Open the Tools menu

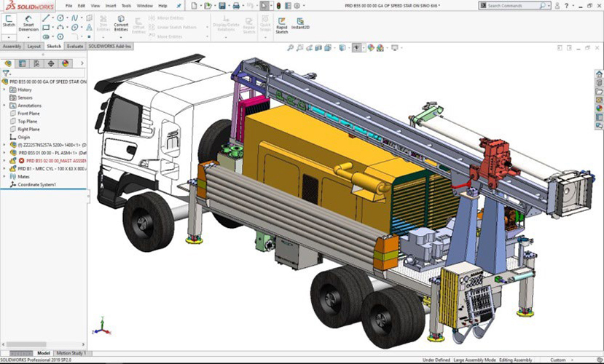coord(126,6)
